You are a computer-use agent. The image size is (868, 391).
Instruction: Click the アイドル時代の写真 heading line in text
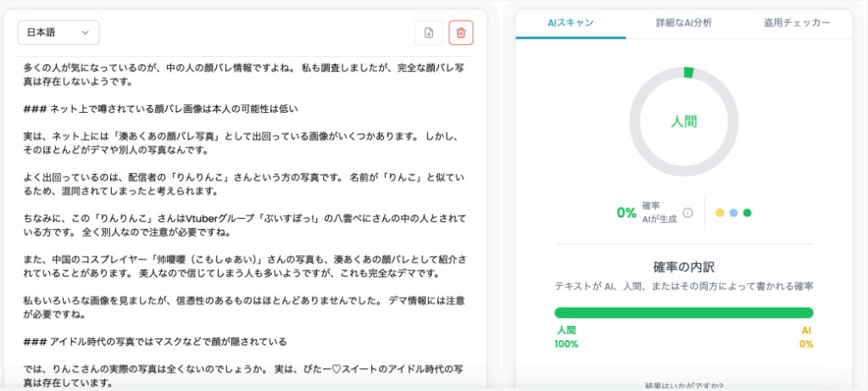pos(161,342)
